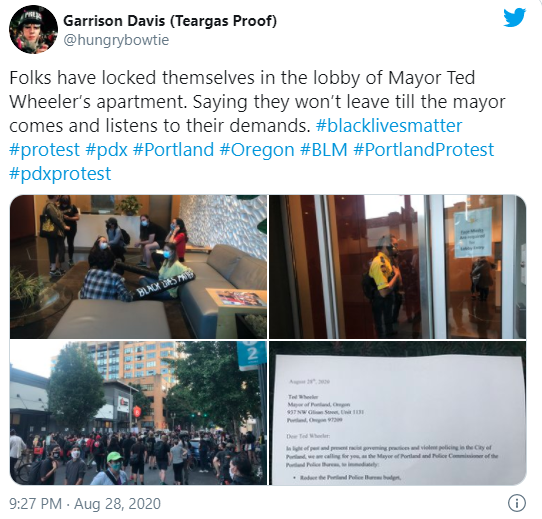Open the tweet info circle icon
542x519 pixels.
(517, 503)
